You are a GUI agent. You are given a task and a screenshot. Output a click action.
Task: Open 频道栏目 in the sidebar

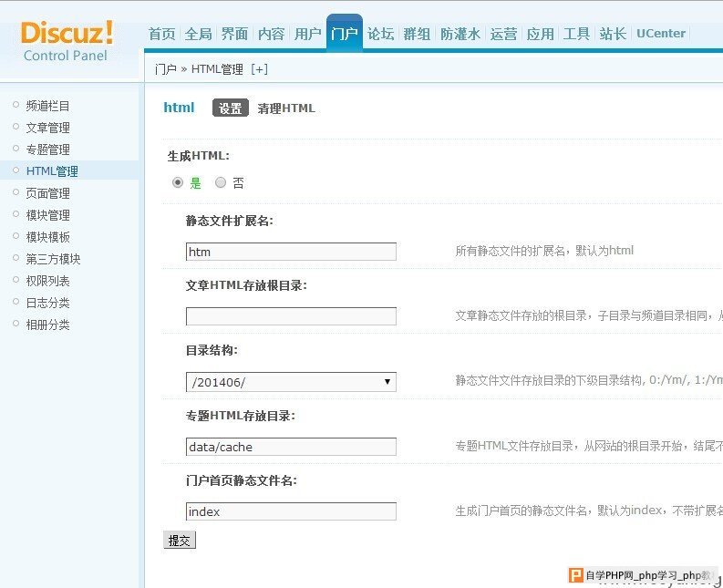tap(48, 106)
